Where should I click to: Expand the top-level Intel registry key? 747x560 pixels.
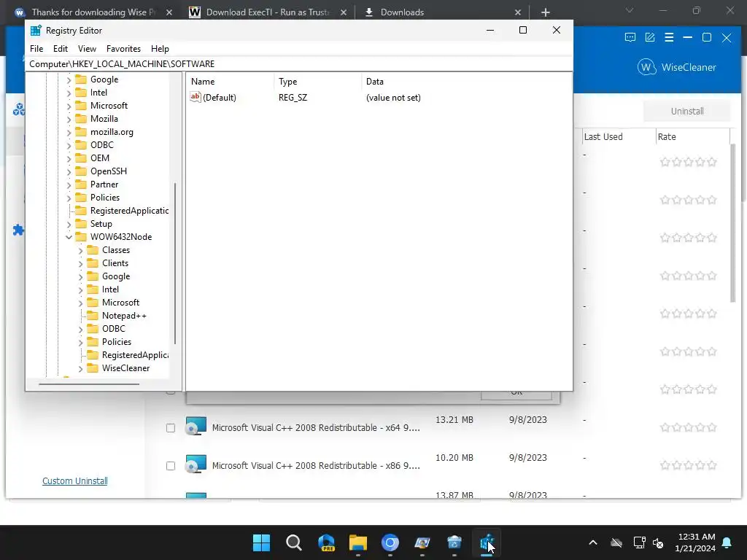pyautogui.click(x=69, y=93)
